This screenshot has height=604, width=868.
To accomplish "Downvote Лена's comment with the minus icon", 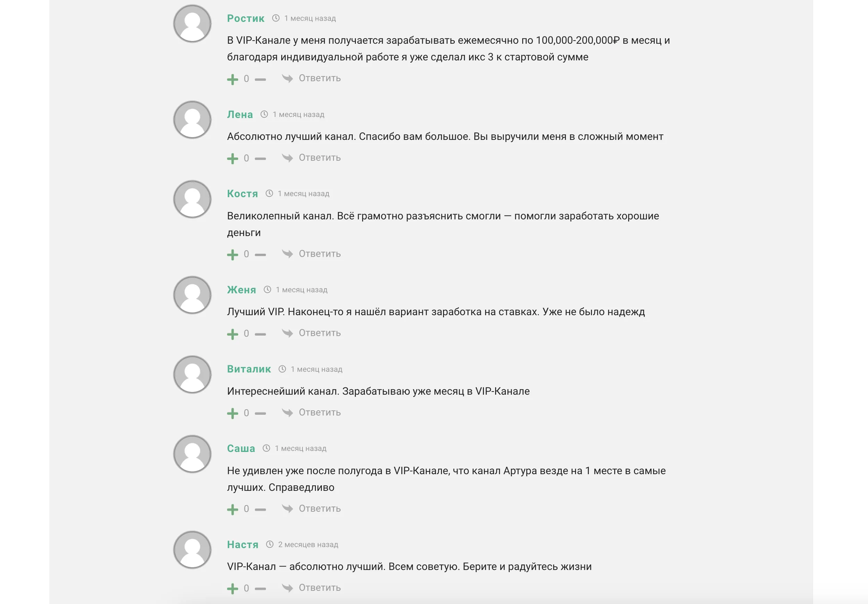I will (x=260, y=159).
